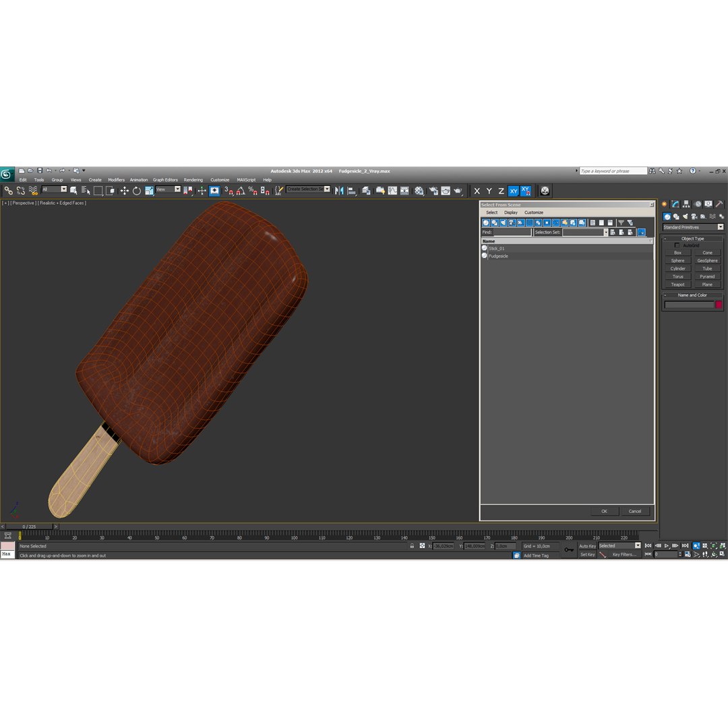Image resolution: width=728 pixels, height=728 pixels.
Task: Activate the Select and Scale tool
Action: pyautogui.click(x=149, y=190)
